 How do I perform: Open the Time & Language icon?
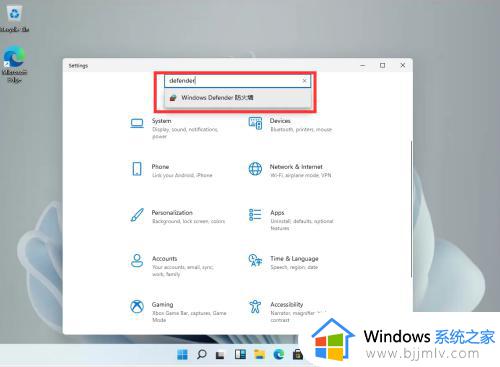pyautogui.click(x=255, y=260)
